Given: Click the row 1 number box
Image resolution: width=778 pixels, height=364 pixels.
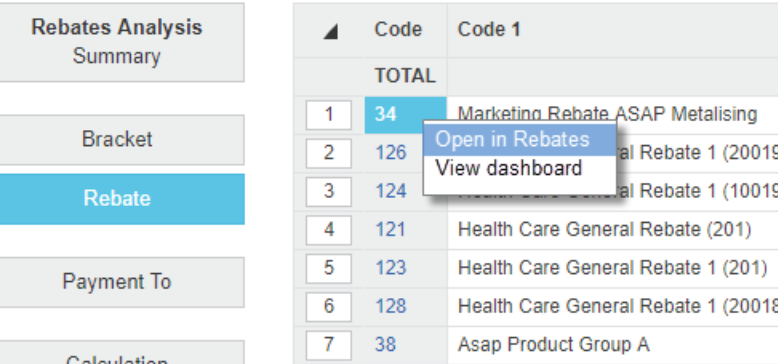Looking at the screenshot, I should point(328,115).
